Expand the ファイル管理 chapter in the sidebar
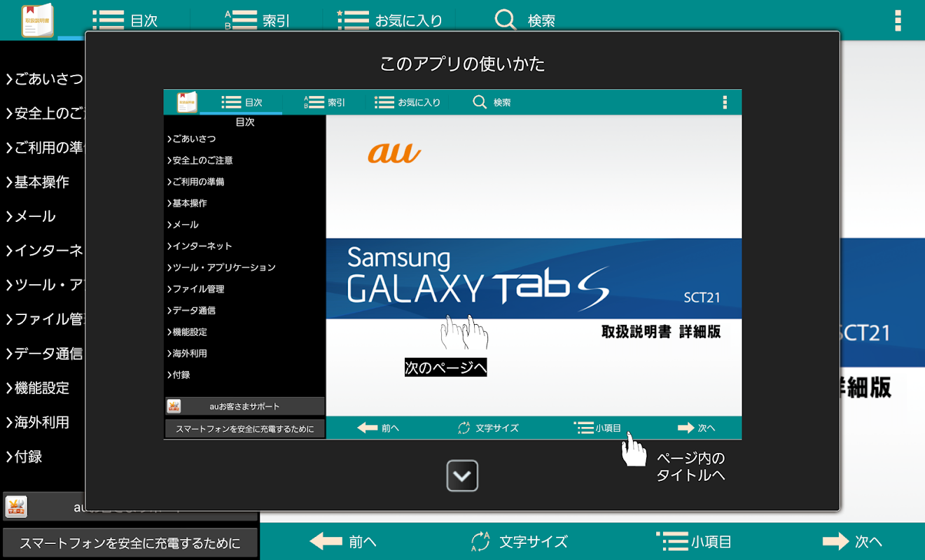 (43, 319)
